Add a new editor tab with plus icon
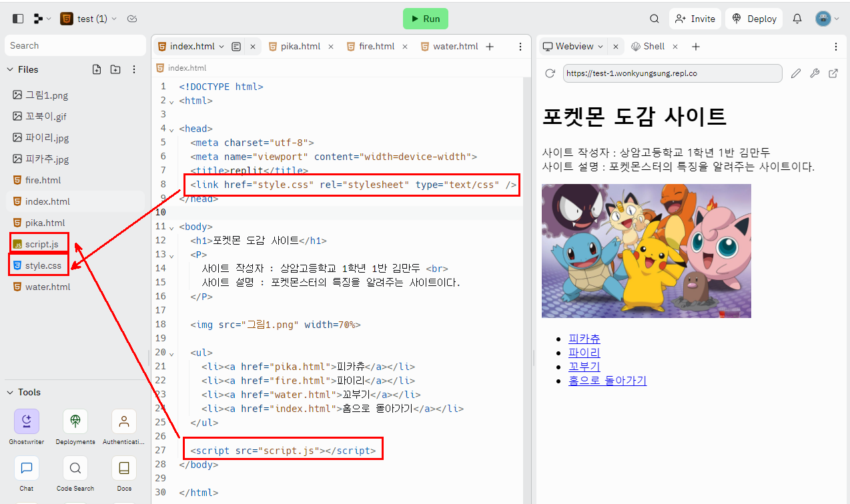The height and width of the screenshot is (504, 850). point(490,47)
